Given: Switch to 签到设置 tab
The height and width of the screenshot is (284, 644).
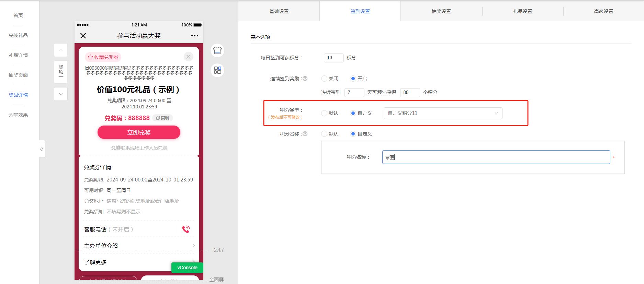Looking at the screenshot, I should (360, 11).
